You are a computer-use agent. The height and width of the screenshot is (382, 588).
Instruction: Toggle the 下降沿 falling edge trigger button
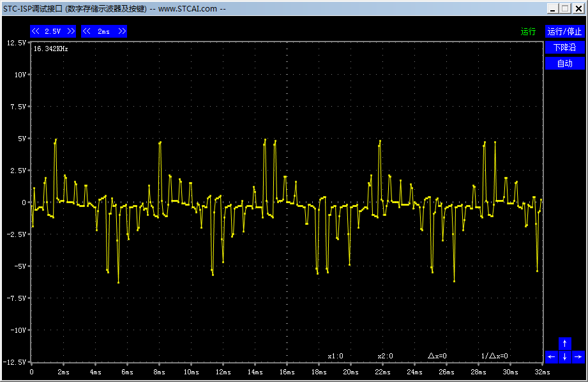coord(564,47)
